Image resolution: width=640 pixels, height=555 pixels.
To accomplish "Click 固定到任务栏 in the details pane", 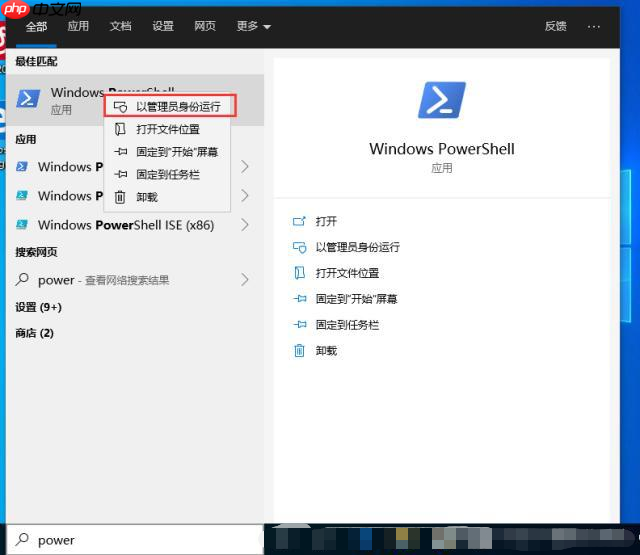I will click(347, 325).
